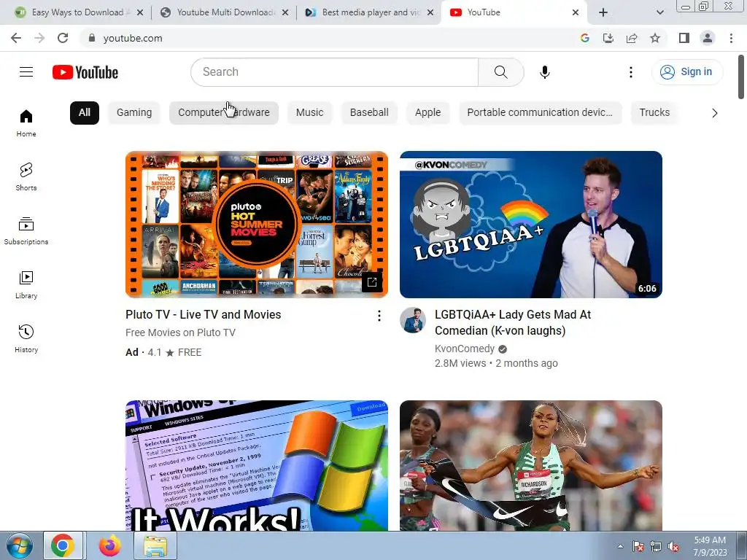This screenshot has height=560, width=747.
Task: Open YouTube settings three-dot menu
Action: 631,72
